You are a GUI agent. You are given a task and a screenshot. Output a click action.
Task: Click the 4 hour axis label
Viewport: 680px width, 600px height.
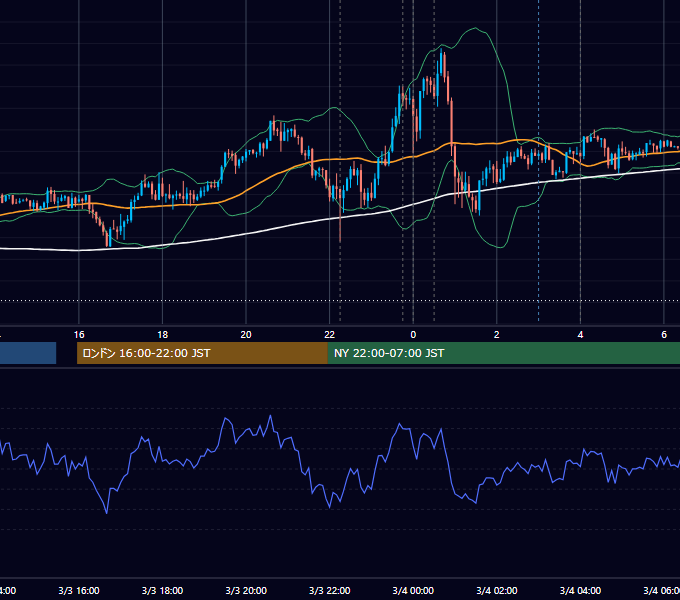580,335
